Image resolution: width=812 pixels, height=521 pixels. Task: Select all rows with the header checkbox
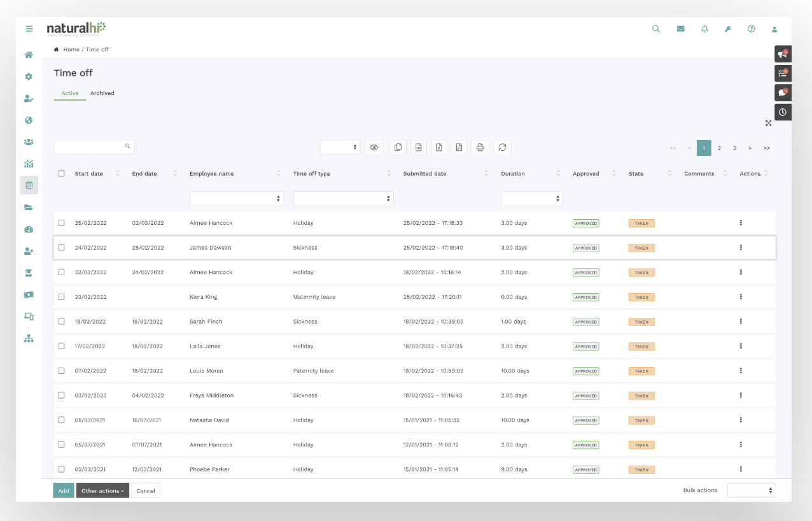[x=61, y=173]
